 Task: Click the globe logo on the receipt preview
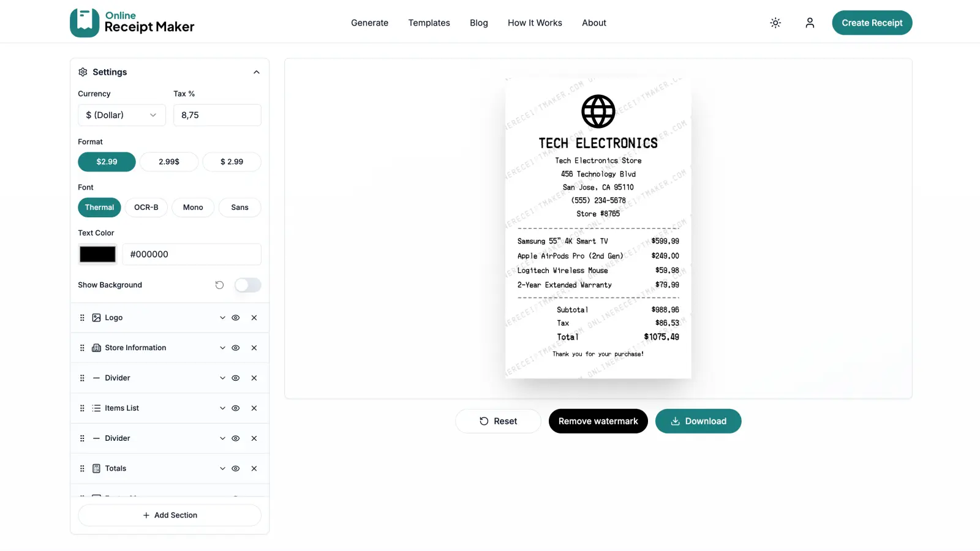pos(598,111)
